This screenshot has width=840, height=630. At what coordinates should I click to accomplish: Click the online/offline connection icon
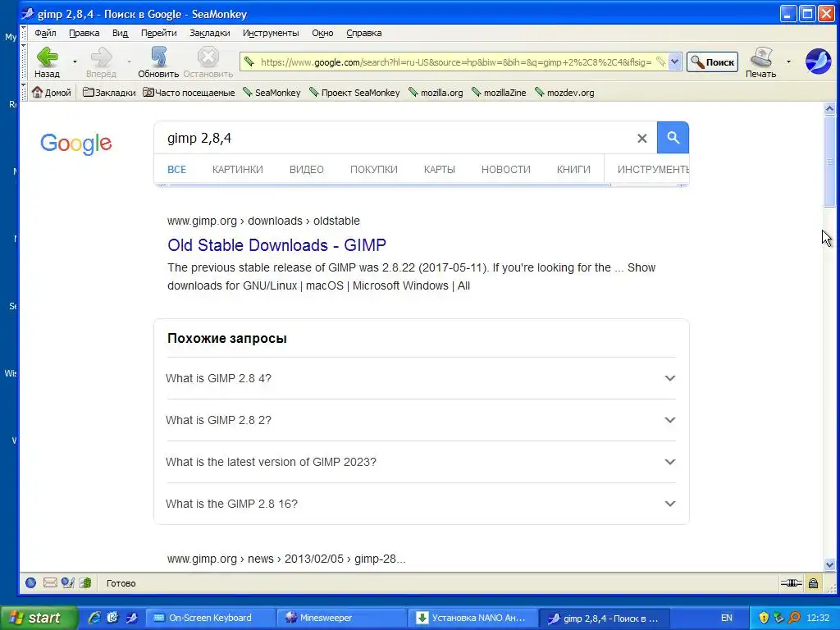(791, 583)
